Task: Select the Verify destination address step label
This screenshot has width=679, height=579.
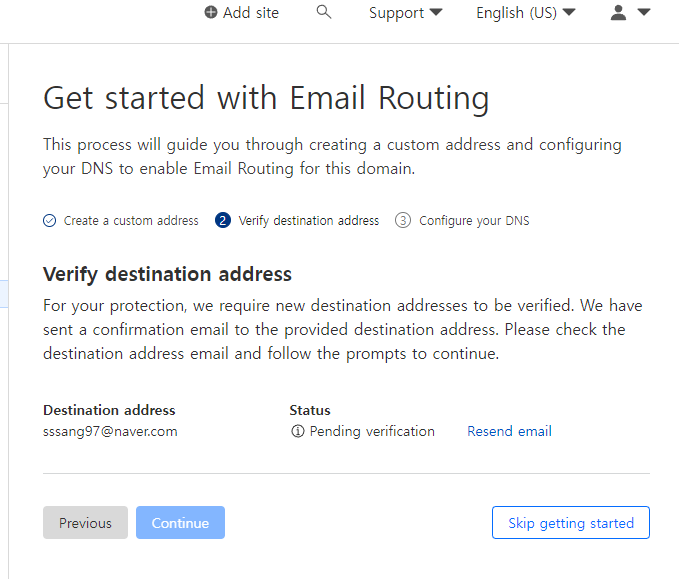Action: pos(309,221)
